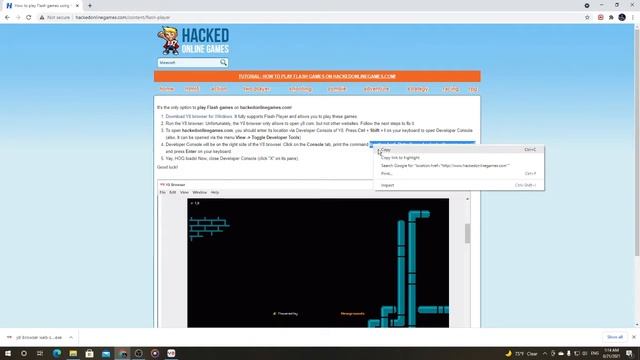Open the zombie navigation link
Screen dimensions: 640x360
click(337, 89)
